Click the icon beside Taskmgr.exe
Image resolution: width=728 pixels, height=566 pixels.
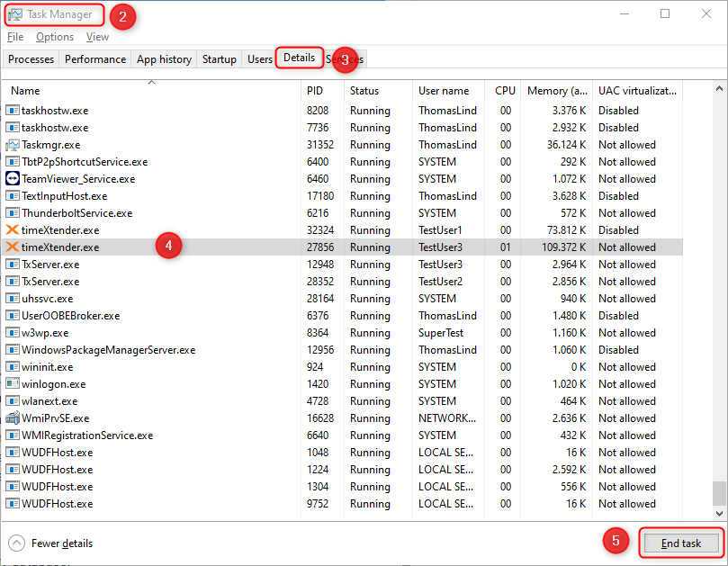[x=13, y=145]
